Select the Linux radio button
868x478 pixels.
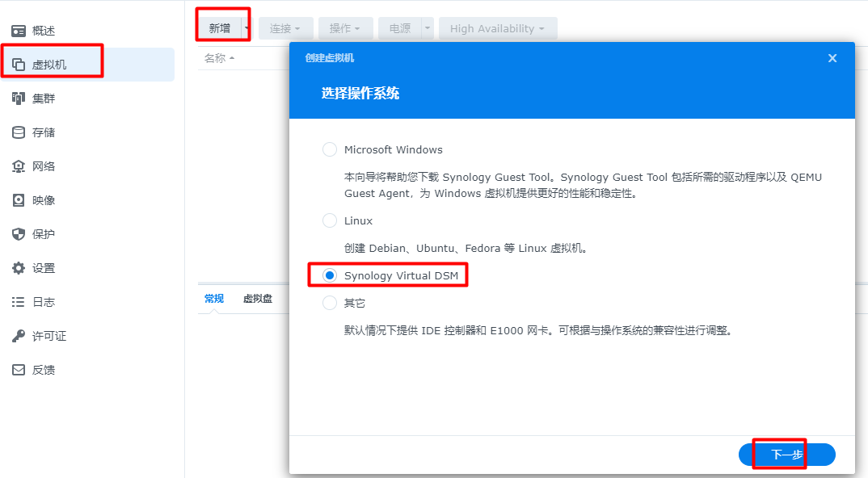(x=330, y=220)
